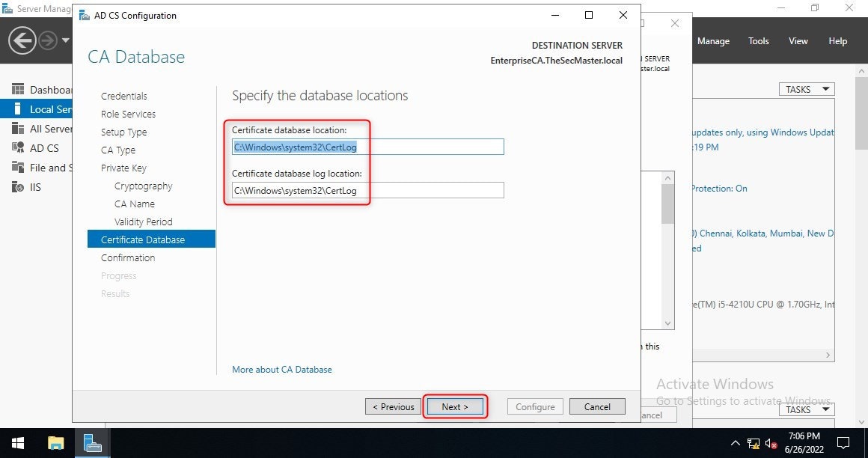Go to the Confirmation wizard step
868x458 pixels.
(x=128, y=257)
